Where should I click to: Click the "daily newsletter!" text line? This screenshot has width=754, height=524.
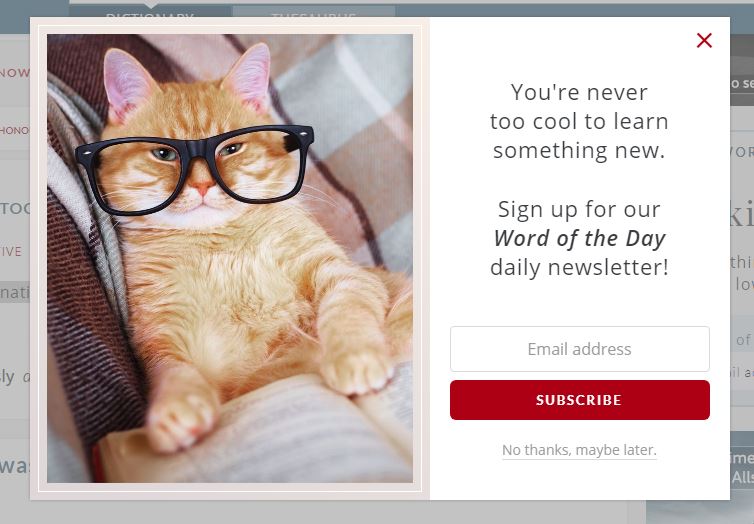tap(579, 267)
